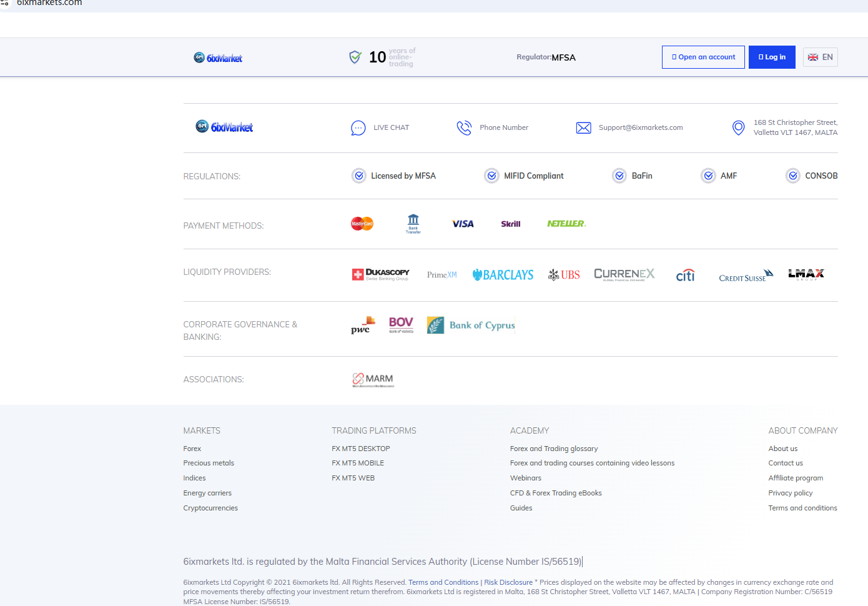Click the UK flag language icon
This screenshot has height=606, width=868.
pos(813,57)
